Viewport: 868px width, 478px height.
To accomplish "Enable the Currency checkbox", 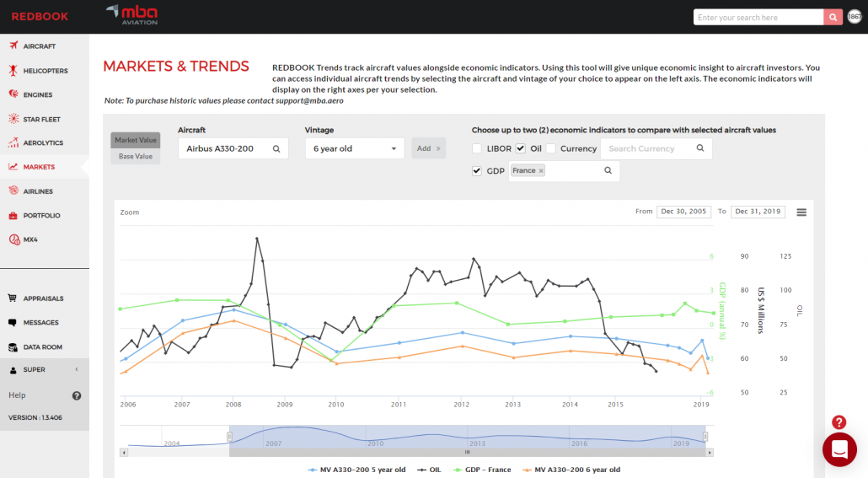I will (550, 148).
